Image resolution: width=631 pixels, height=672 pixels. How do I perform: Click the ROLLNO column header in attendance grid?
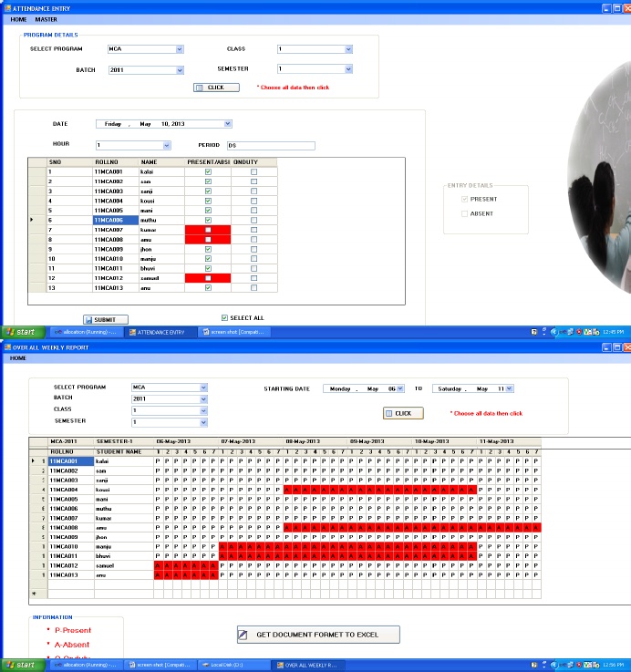click(x=116, y=162)
